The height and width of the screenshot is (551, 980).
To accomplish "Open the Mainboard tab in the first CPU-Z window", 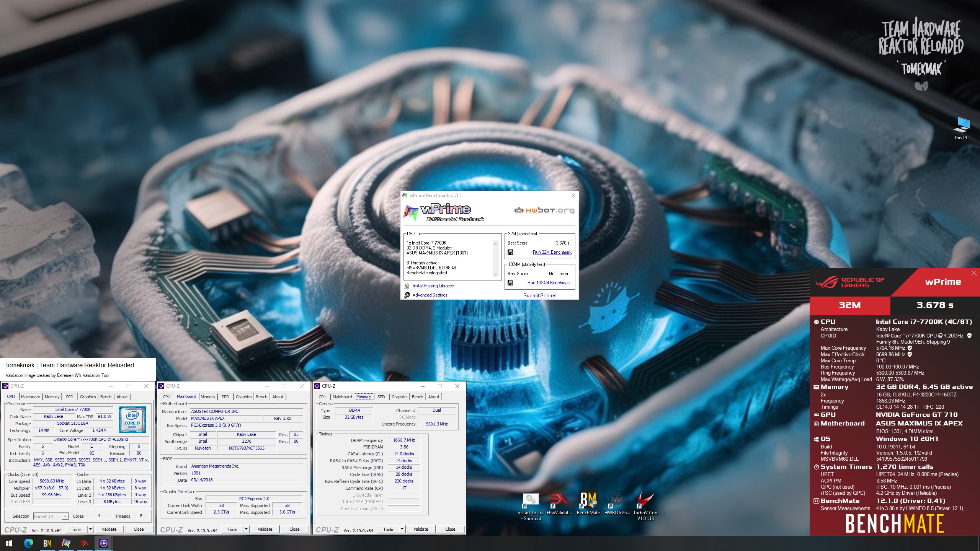I will [31, 397].
